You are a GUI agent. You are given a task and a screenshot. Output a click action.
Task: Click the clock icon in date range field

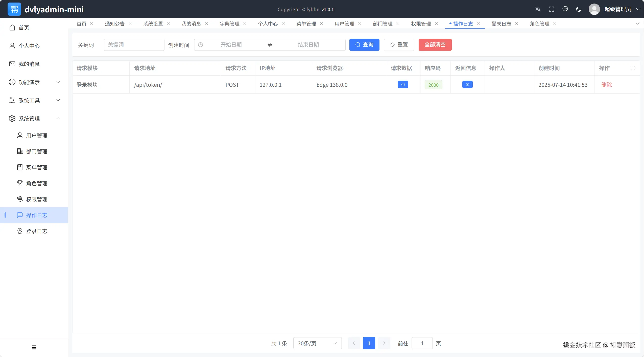pos(201,45)
